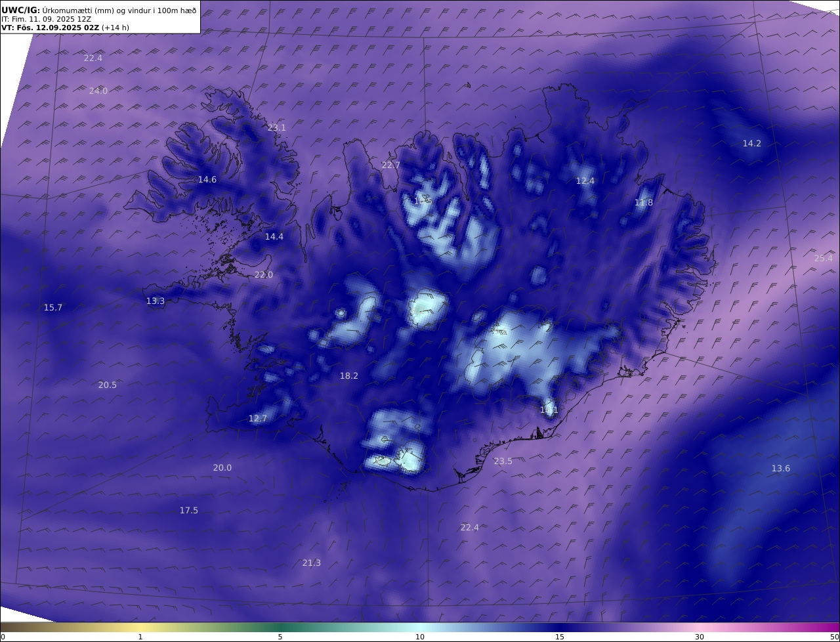Click the 22.4 value next to the 24.0 label
The height and width of the screenshot is (642, 840).
coord(93,58)
